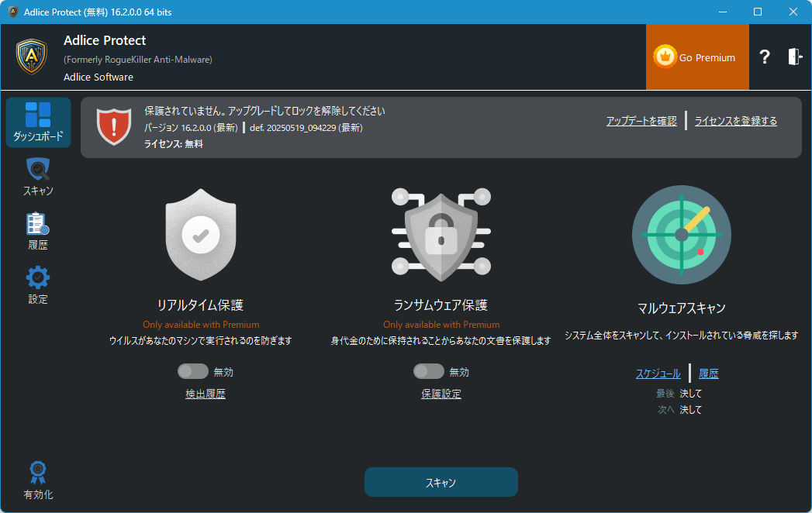The width and height of the screenshot is (812, 513).
Task: Click the Adlice Protect shield logo
Action: 32,57
